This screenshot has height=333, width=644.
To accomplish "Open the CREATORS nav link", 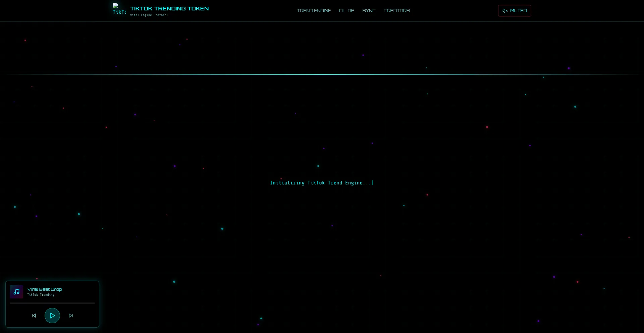I will click(x=396, y=11).
